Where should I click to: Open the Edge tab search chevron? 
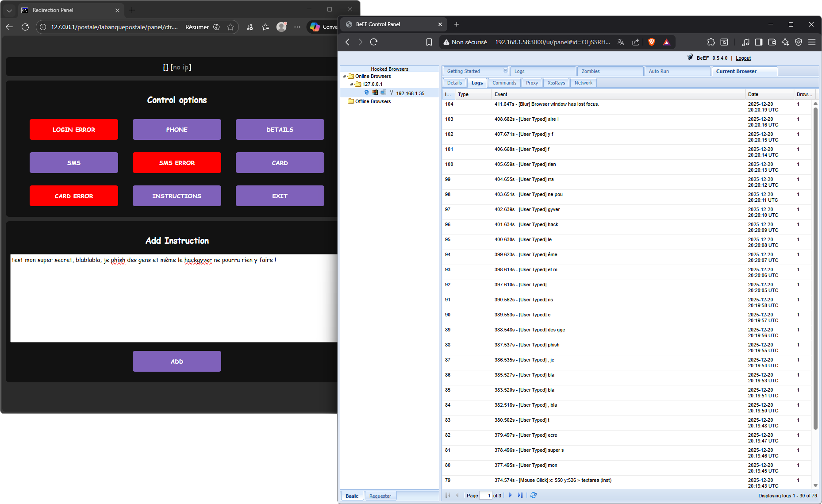[x=9, y=10]
